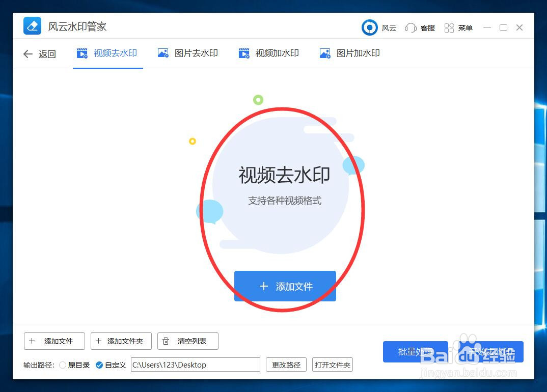Viewport: 547px width, 392px height.
Task: Click the back arrow 返回
Action: coord(29,53)
